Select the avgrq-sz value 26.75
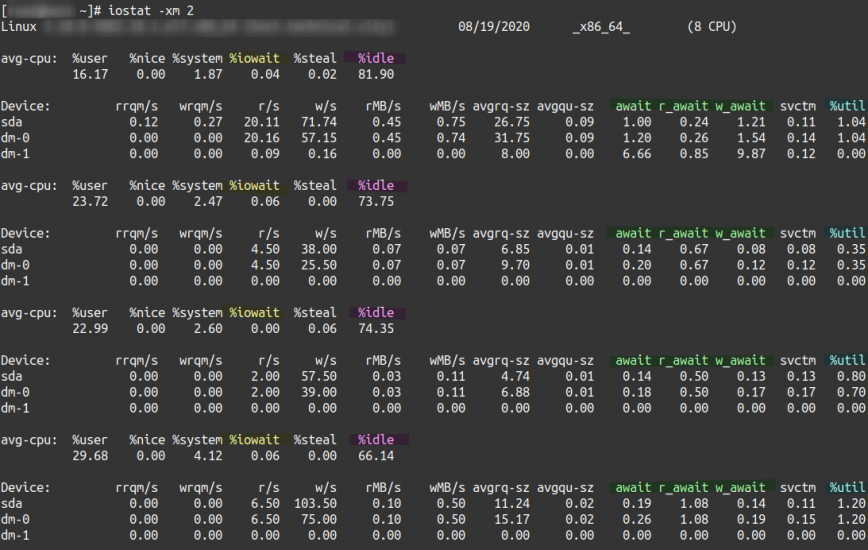868x550 pixels. [511, 122]
